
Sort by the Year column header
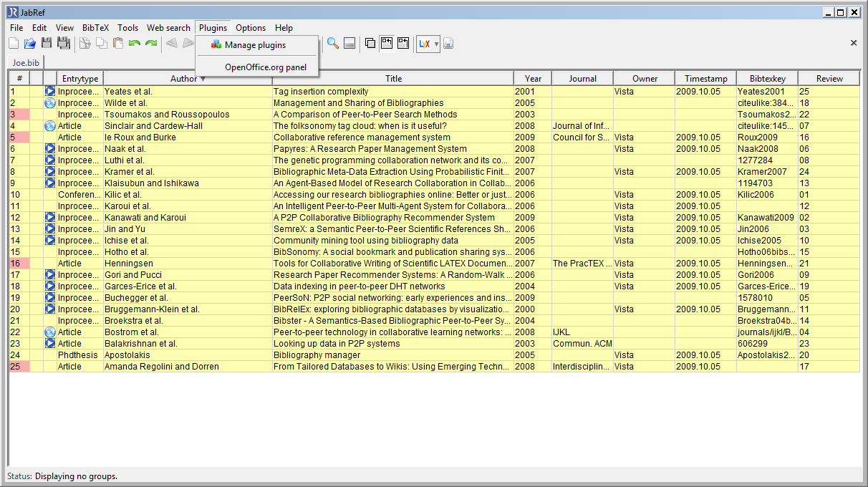tap(533, 79)
